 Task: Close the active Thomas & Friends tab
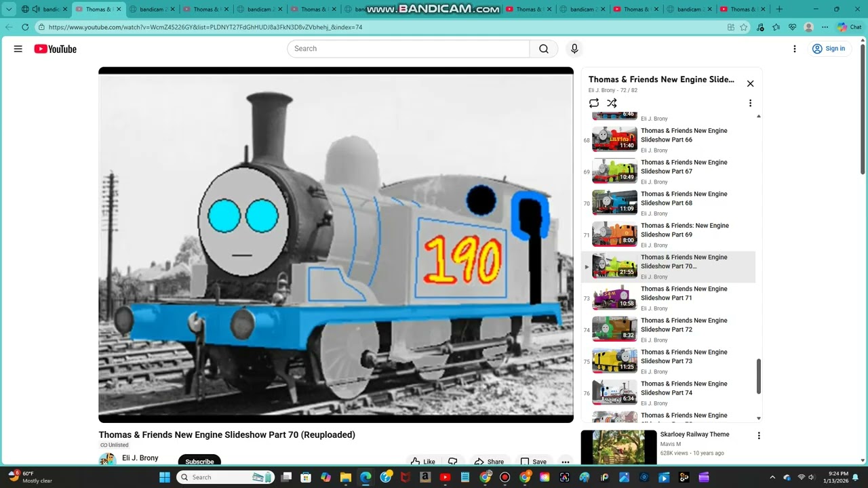tap(119, 9)
